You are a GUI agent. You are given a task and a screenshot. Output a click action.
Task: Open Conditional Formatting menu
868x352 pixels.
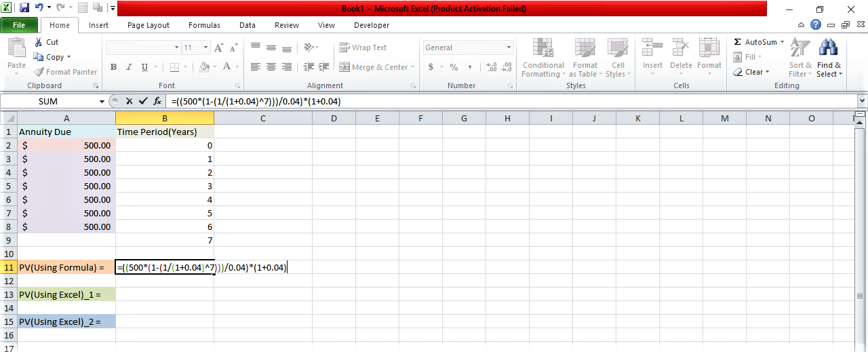click(543, 58)
